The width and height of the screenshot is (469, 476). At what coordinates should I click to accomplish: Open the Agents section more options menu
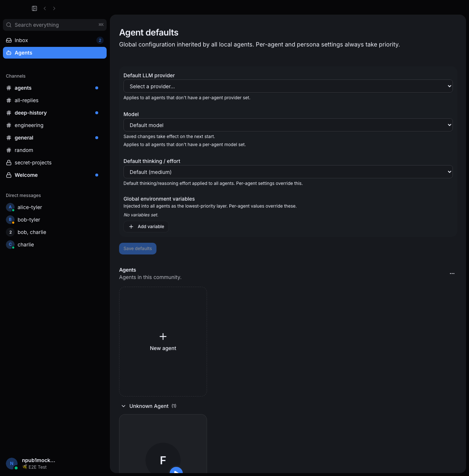click(452, 274)
